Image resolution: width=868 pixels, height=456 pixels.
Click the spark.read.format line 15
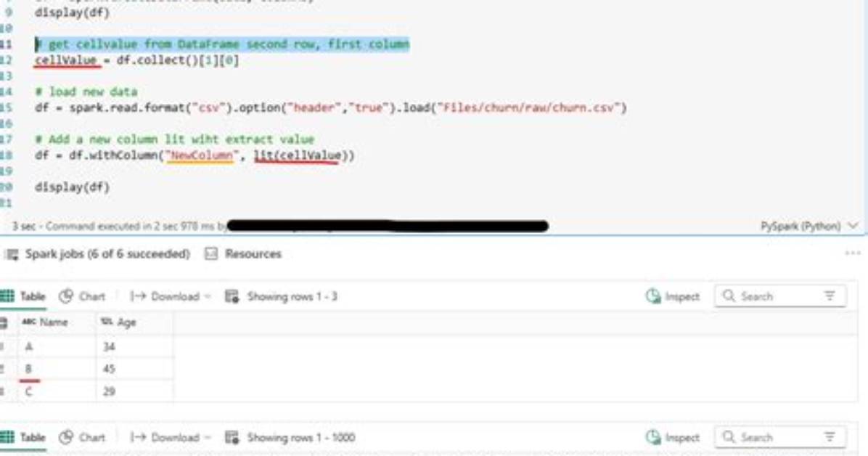[x=330, y=107]
